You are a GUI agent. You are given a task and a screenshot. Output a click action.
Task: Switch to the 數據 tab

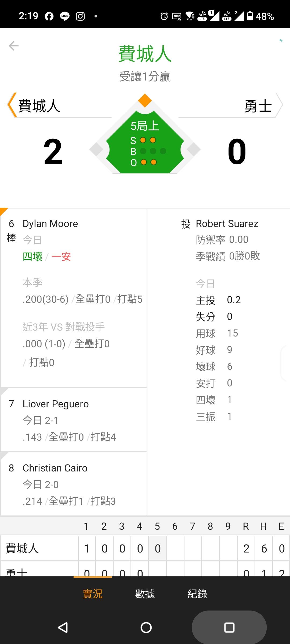pos(145,594)
